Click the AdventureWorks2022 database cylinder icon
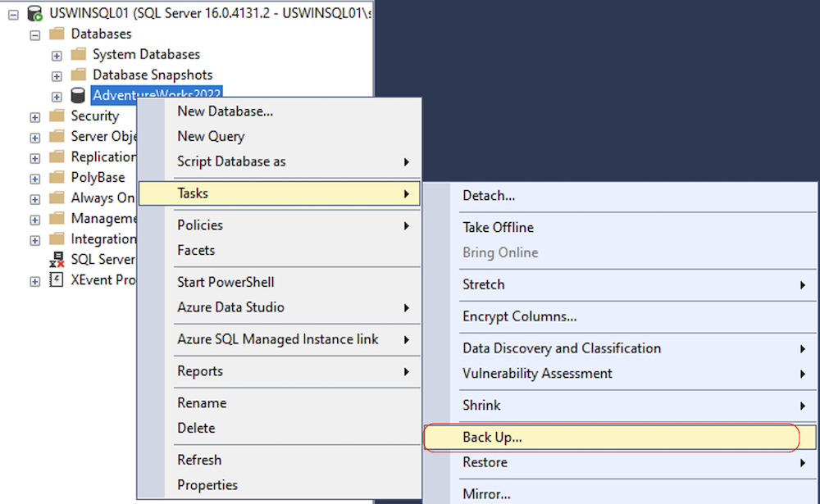Viewport: 820px width, 504px height. (x=79, y=96)
